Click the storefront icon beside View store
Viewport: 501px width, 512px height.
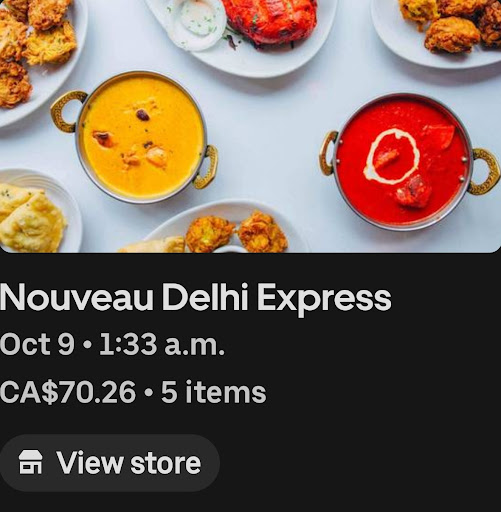(x=30, y=462)
